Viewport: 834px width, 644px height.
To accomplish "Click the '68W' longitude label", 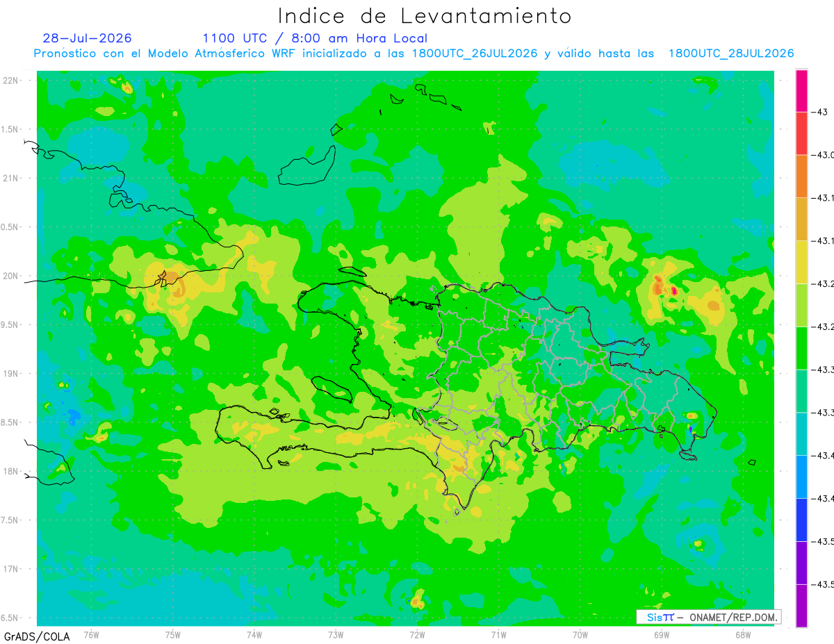I will [743, 635].
